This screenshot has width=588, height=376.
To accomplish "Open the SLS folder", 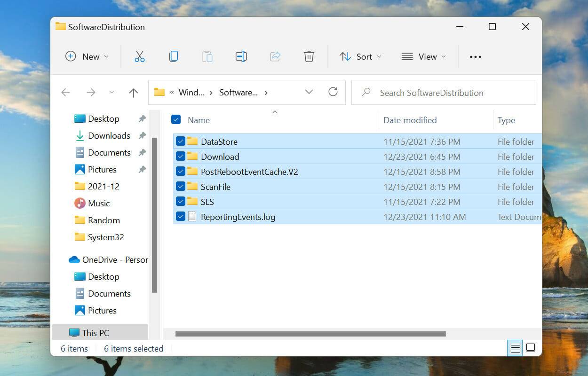I will pos(207,202).
